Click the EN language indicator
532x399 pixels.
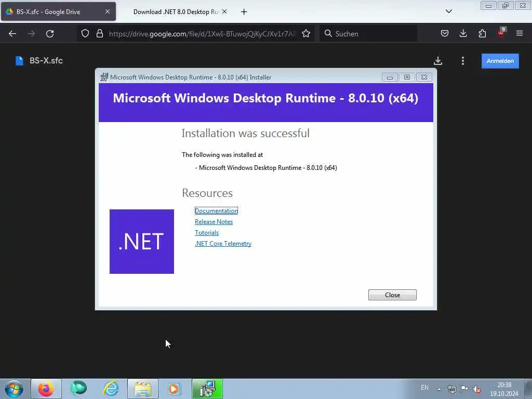[x=424, y=388]
